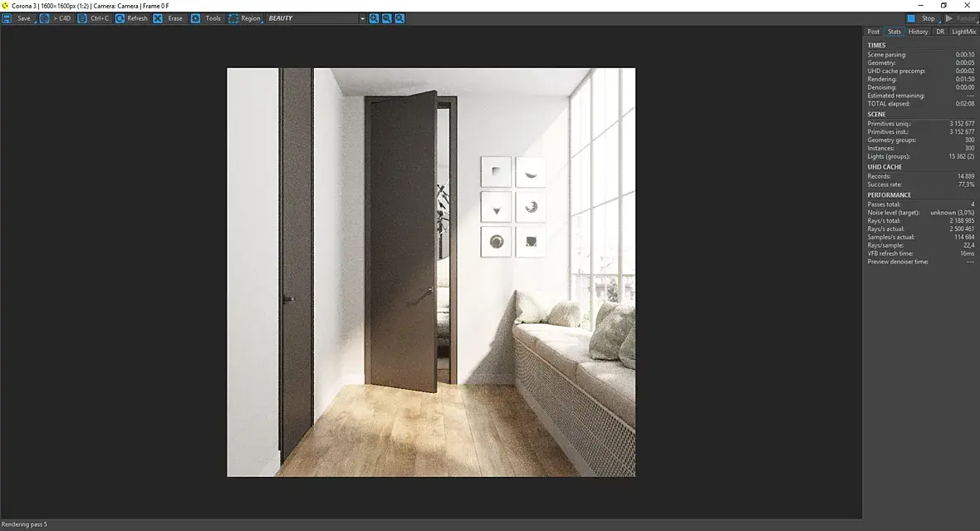
Task: Restore down the Corona VFB window
Action: pyautogui.click(x=943, y=6)
